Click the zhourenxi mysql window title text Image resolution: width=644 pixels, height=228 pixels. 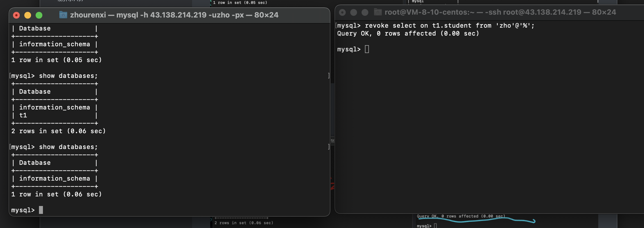click(x=174, y=15)
